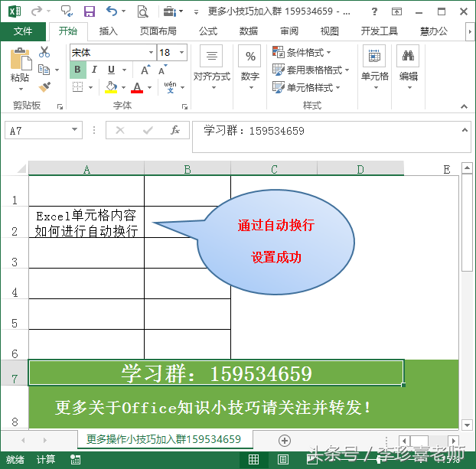Click the Paste clipboard icon
This screenshot has width=476, height=469.
[x=21, y=59]
